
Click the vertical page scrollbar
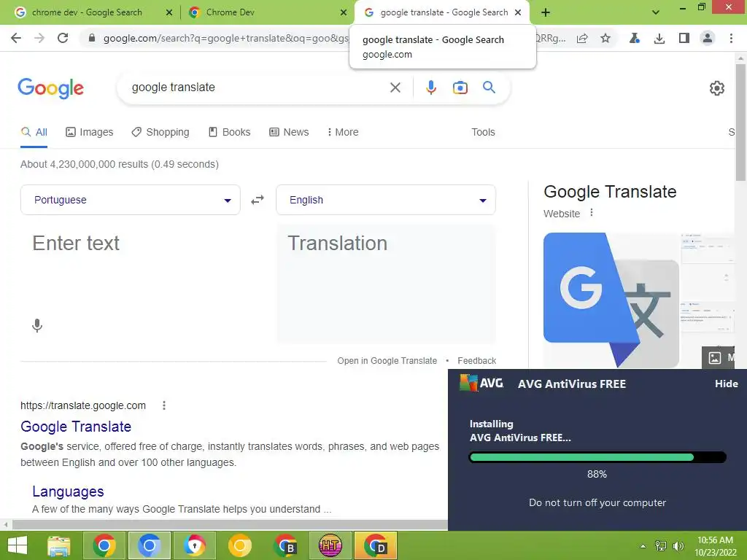740,122
